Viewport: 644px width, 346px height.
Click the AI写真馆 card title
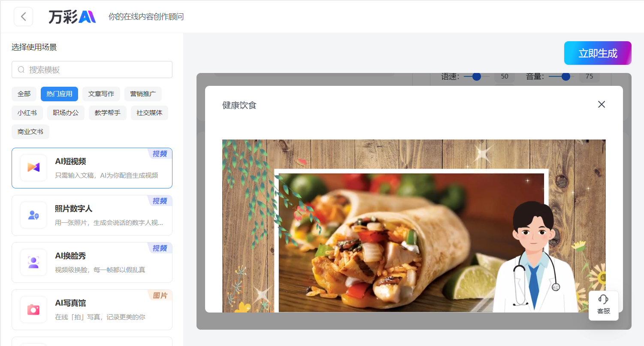coord(70,303)
